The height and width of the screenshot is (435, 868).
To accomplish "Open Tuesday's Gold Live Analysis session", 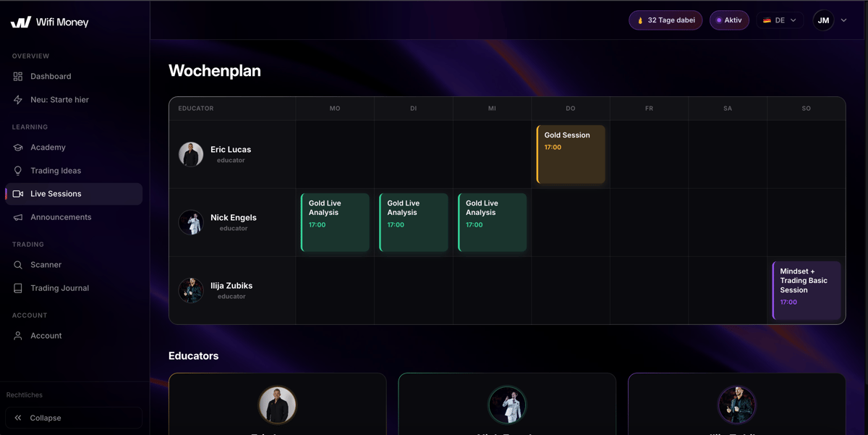I will 413,222.
